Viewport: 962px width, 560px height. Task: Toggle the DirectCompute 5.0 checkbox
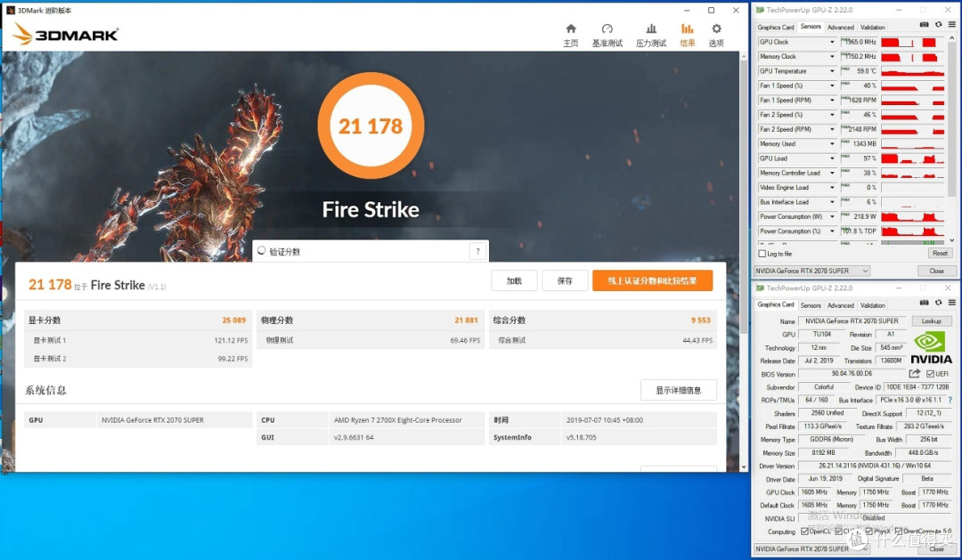point(899,532)
